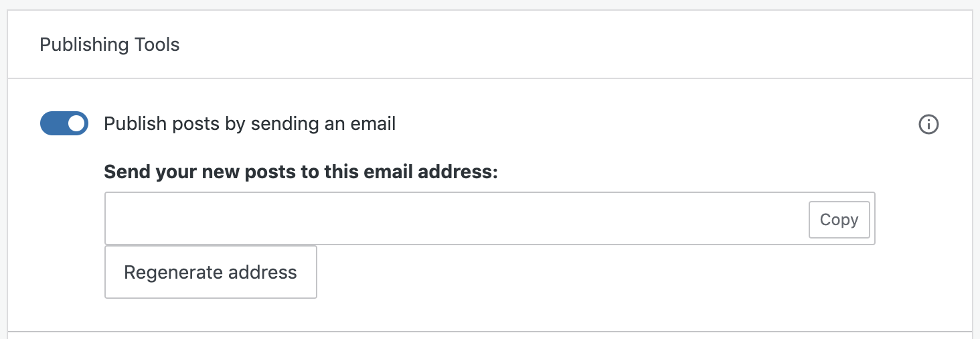Copy the post-by-email address

(839, 220)
